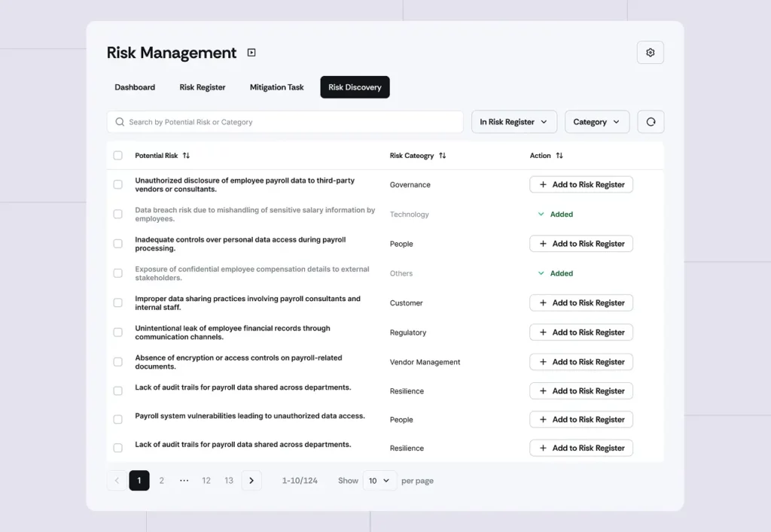The image size is (771, 532).
Task: Click the refresh icon button
Action: click(651, 122)
